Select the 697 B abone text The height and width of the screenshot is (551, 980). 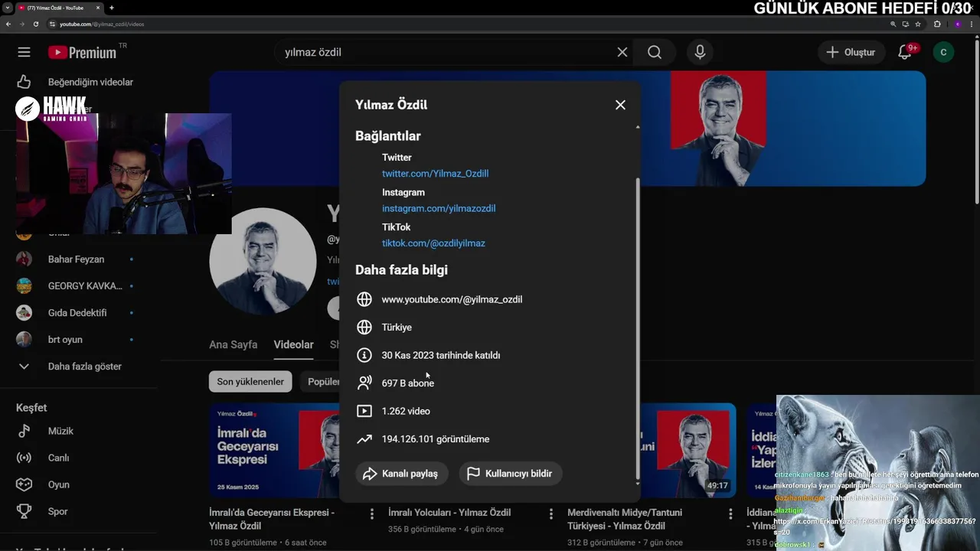click(x=407, y=383)
